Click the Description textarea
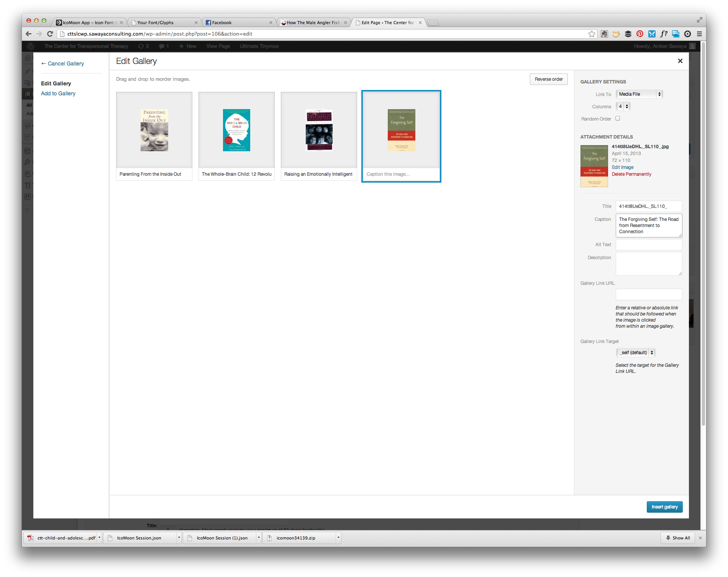Viewport: 728px width, 577px height. click(x=649, y=264)
